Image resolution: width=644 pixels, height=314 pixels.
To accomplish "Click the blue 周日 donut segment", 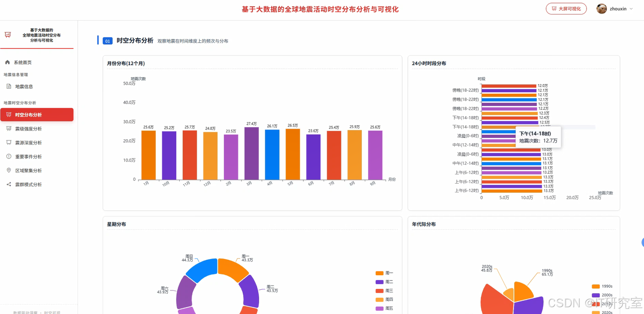I will [x=203, y=270].
